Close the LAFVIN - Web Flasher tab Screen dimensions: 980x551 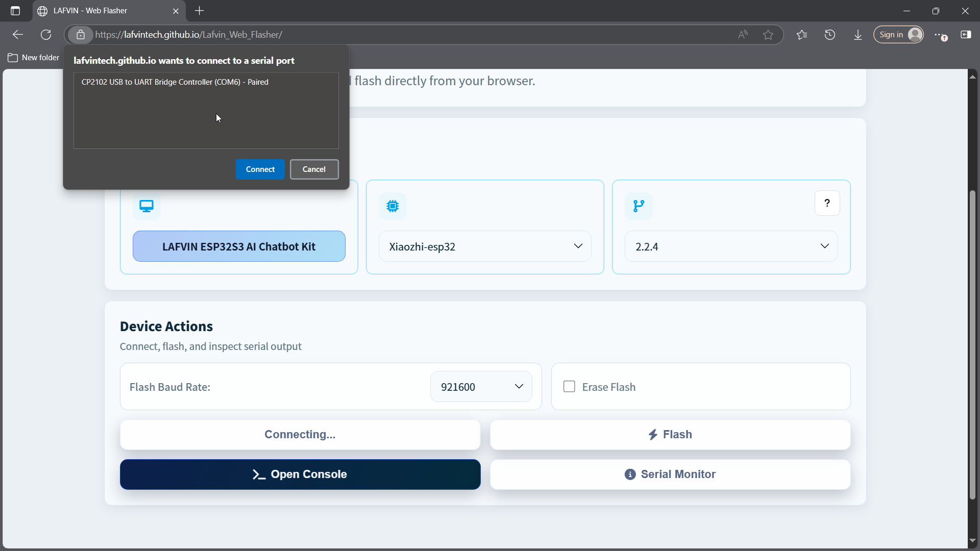pyautogui.click(x=176, y=11)
